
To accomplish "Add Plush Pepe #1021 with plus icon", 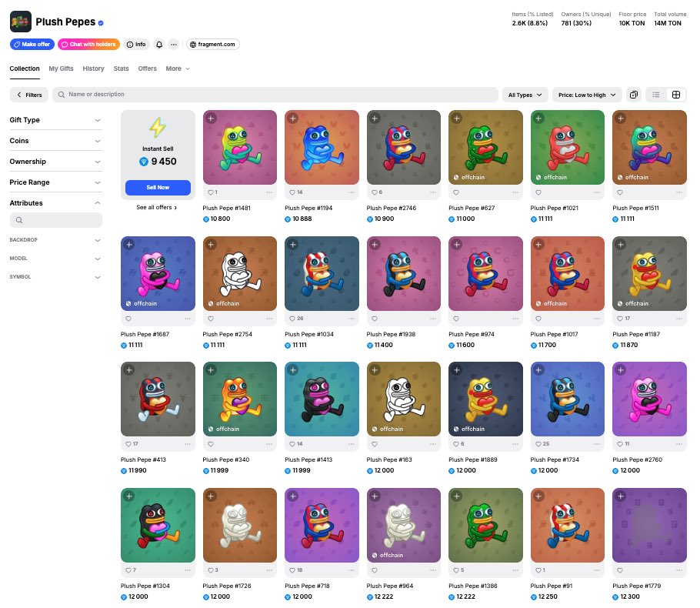I will [538, 119].
